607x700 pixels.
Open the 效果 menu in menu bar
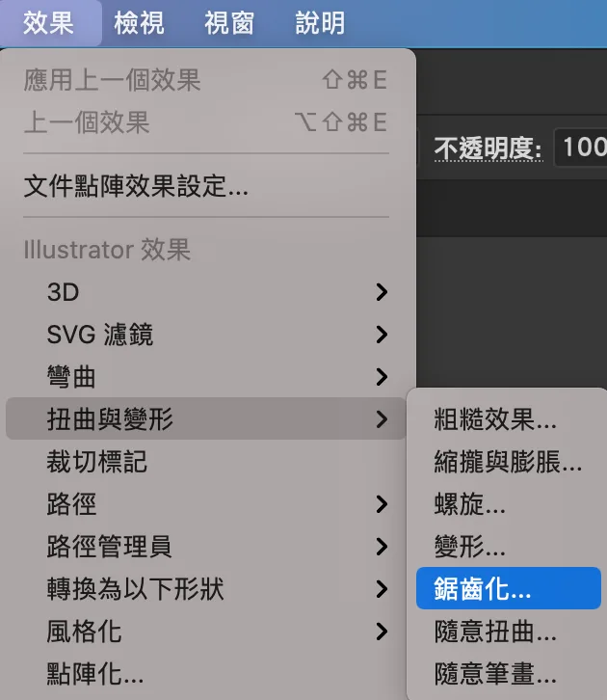coord(48,23)
